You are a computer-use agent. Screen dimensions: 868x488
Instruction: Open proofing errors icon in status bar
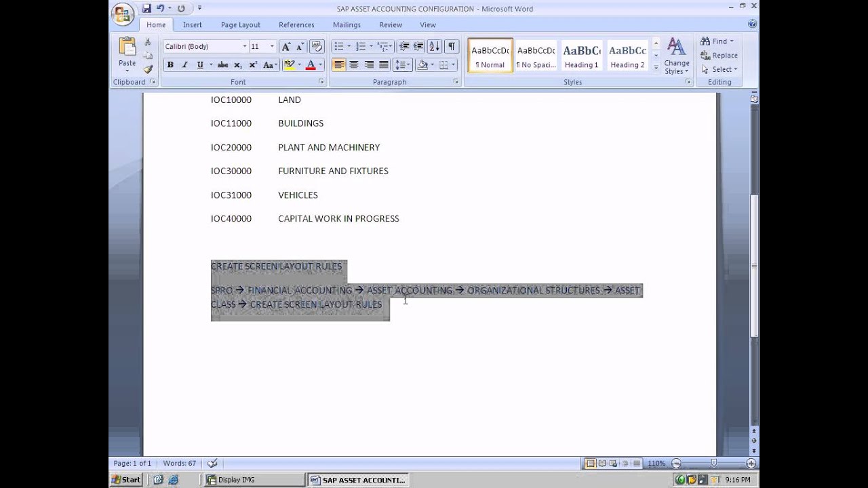coord(212,464)
